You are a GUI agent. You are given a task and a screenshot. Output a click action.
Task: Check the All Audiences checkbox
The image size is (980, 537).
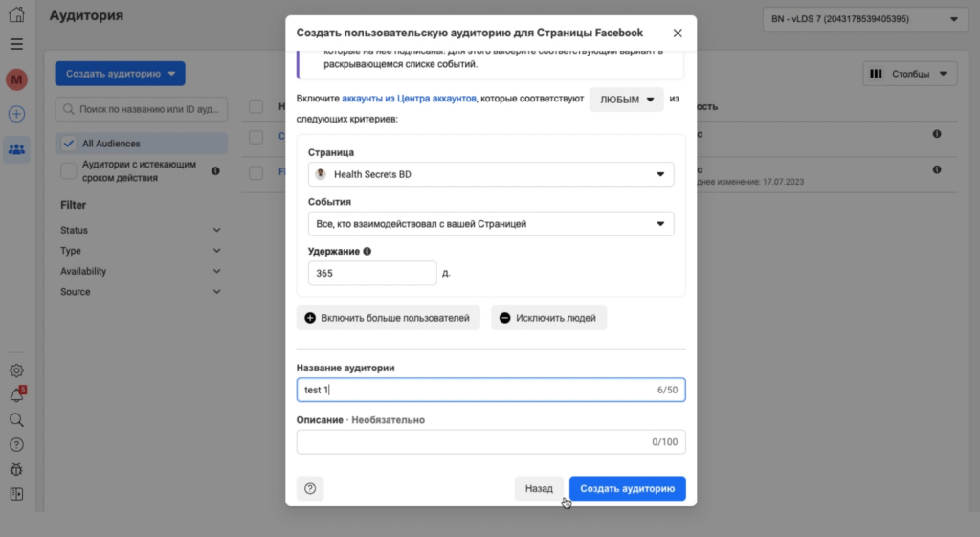point(69,144)
